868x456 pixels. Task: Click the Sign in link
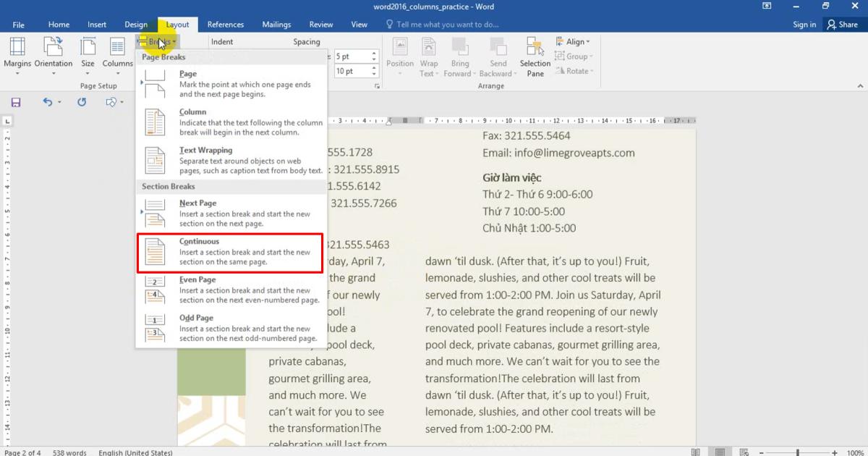pyautogui.click(x=804, y=25)
